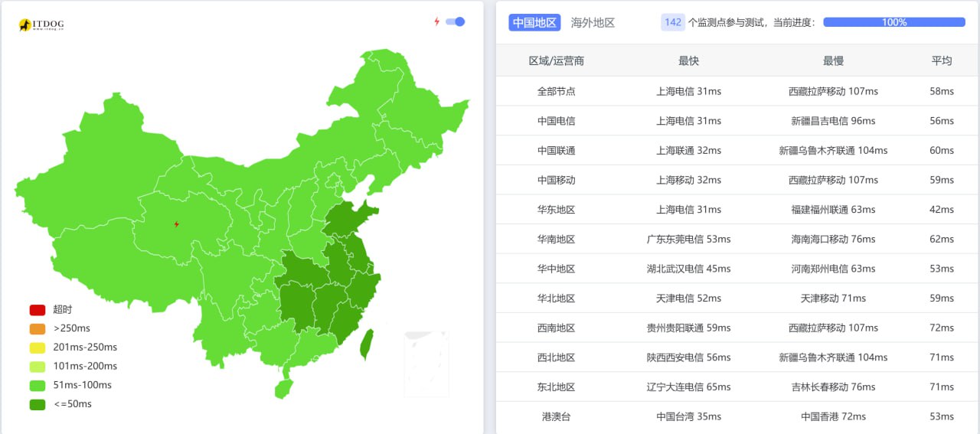Select the 中国电信 row in the table

(x=556, y=121)
